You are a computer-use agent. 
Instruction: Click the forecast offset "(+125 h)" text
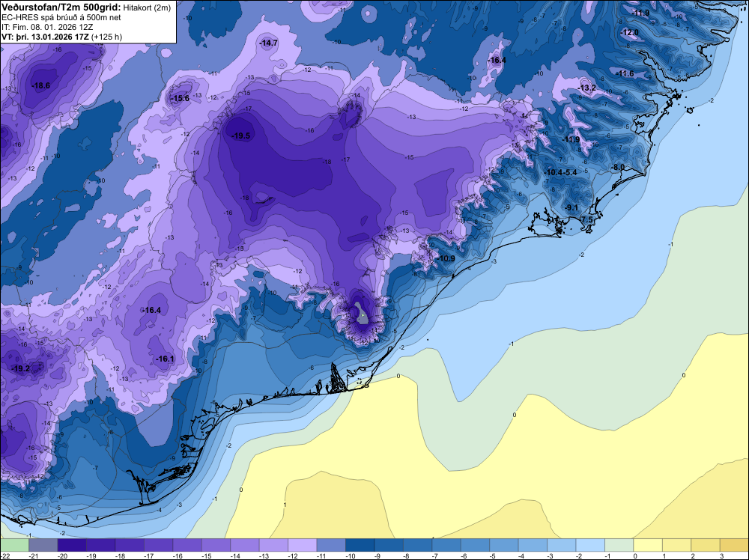pos(107,37)
